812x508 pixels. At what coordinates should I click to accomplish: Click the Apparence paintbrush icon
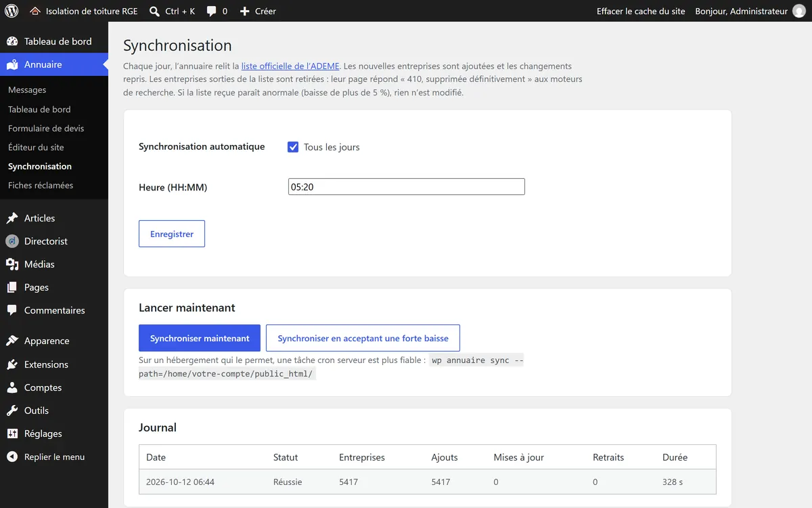(12, 341)
